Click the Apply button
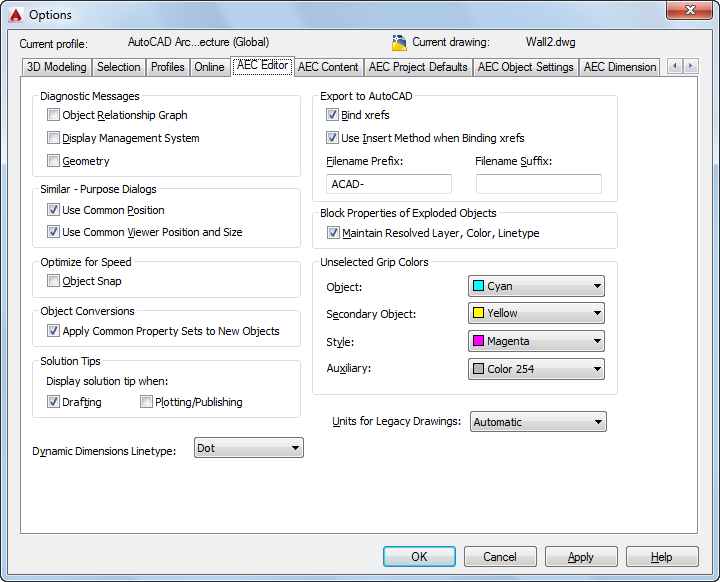Screen dimensions: 720x582 click(581, 557)
